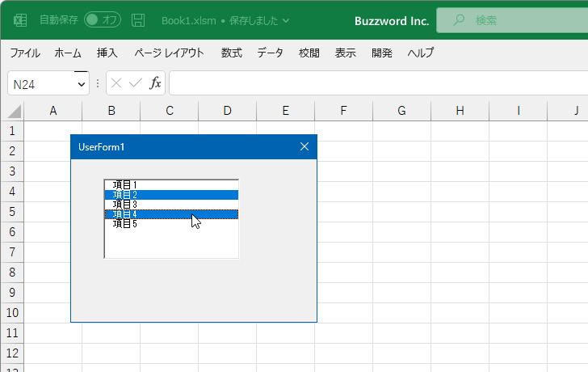The image size is (588, 372).
Task: Click the formula bar Enter checkmark icon
Action: pos(136,83)
